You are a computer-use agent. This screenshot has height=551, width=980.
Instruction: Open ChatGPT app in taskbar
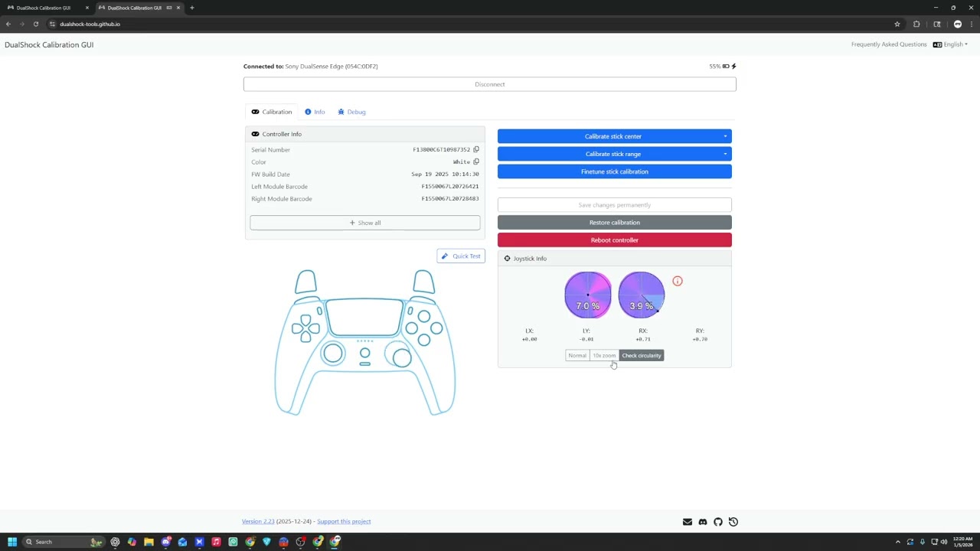(115, 542)
